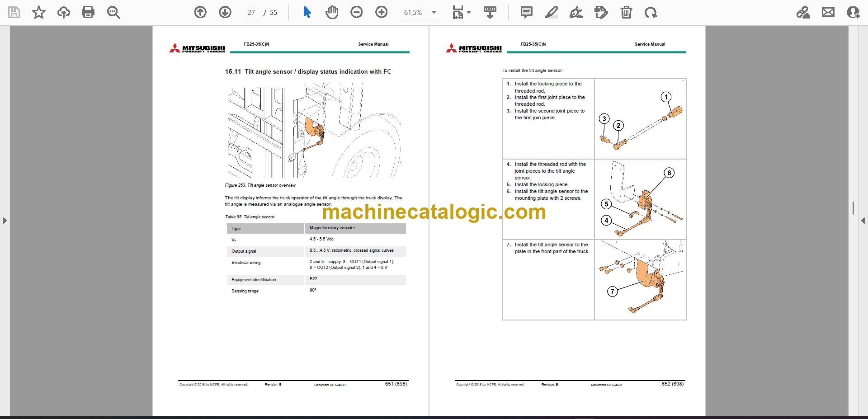The image size is (868, 419).
Task: Open the sign document pen tool
Action: tap(576, 12)
